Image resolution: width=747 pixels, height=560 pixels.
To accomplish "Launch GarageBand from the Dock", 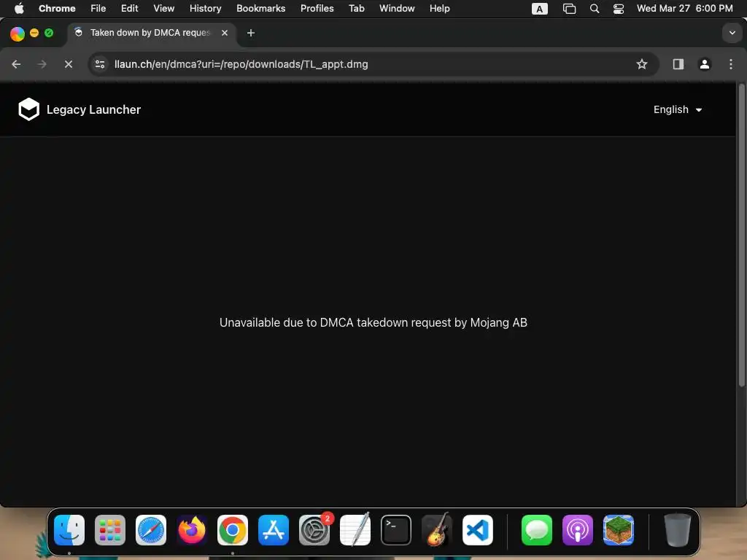I will 437,529.
